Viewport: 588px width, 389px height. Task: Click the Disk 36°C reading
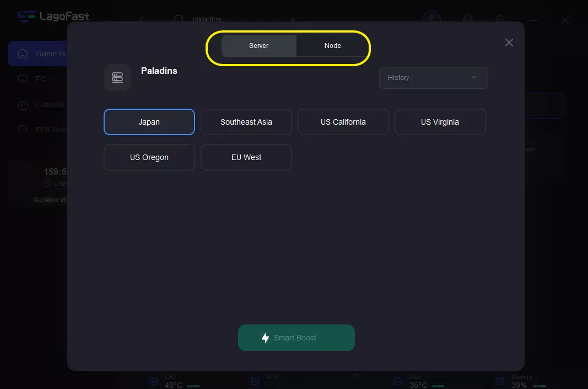point(418,385)
